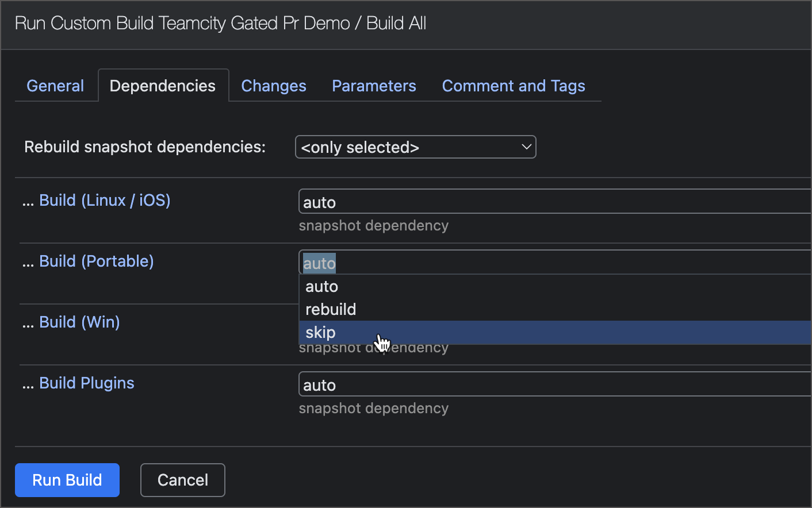Screen dimensions: 812x508
Task: Open the Build (Linux / iOS) link
Action: coord(105,200)
